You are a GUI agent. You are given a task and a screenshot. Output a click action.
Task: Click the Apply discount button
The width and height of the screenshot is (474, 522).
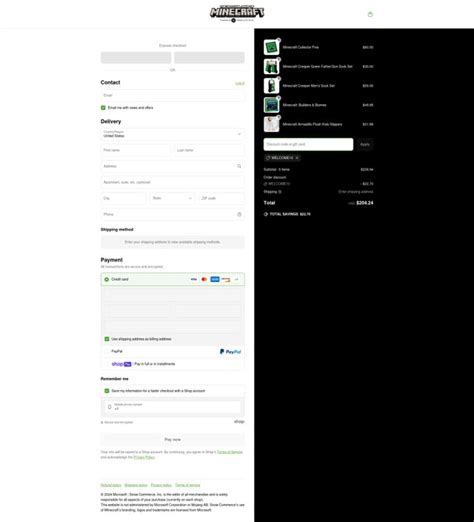coord(365,144)
